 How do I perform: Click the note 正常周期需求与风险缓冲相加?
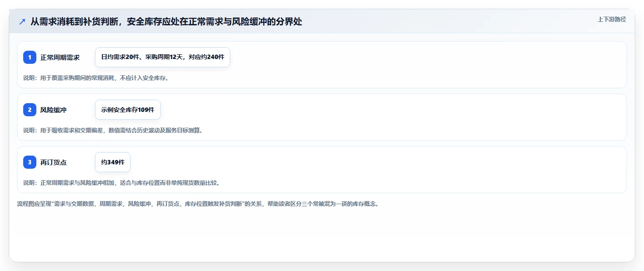[x=121, y=183]
